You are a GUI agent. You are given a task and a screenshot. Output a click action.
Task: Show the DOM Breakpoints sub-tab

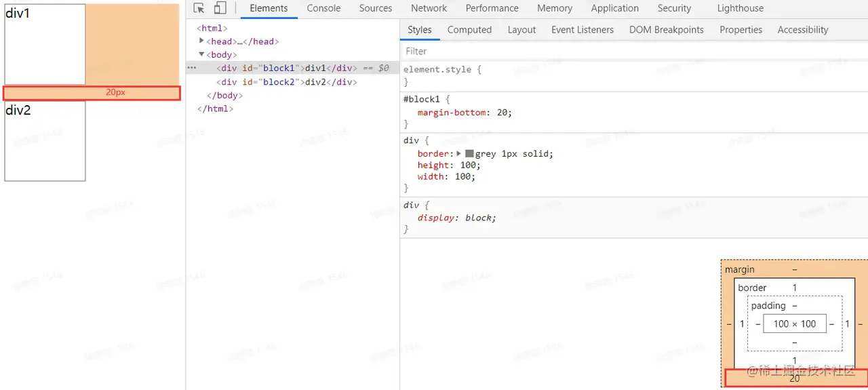point(667,30)
